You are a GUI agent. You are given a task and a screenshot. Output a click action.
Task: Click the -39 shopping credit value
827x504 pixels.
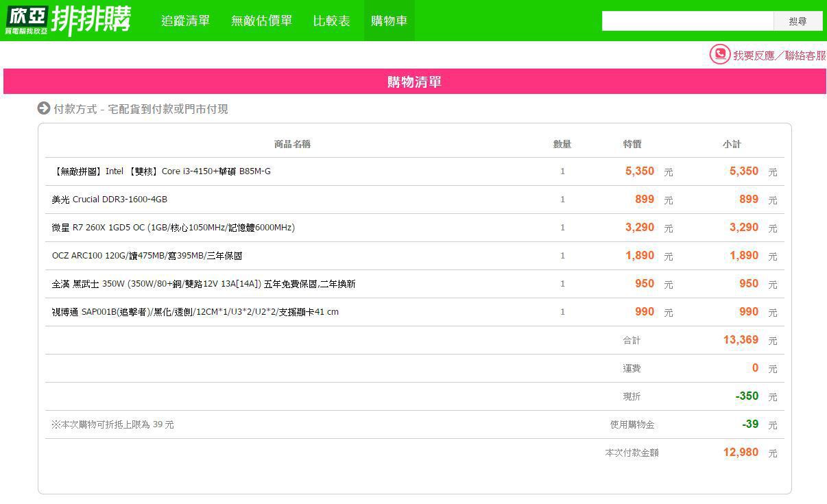coord(750,424)
